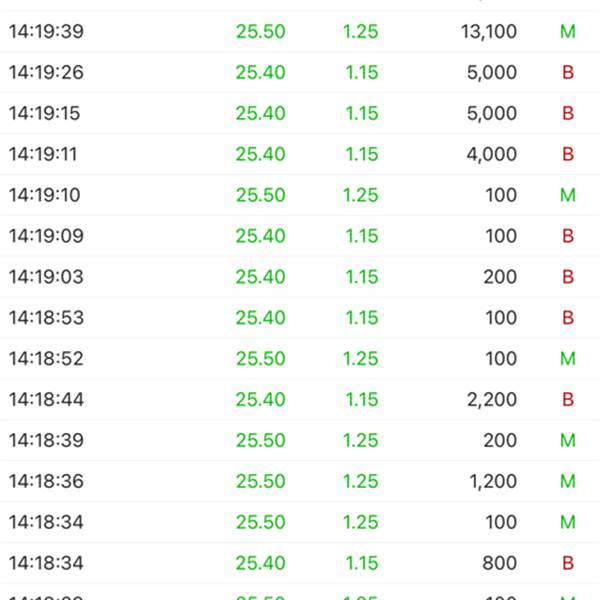Click the 13,100 volume value
The width and height of the screenshot is (600, 600).
tap(489, 32)
